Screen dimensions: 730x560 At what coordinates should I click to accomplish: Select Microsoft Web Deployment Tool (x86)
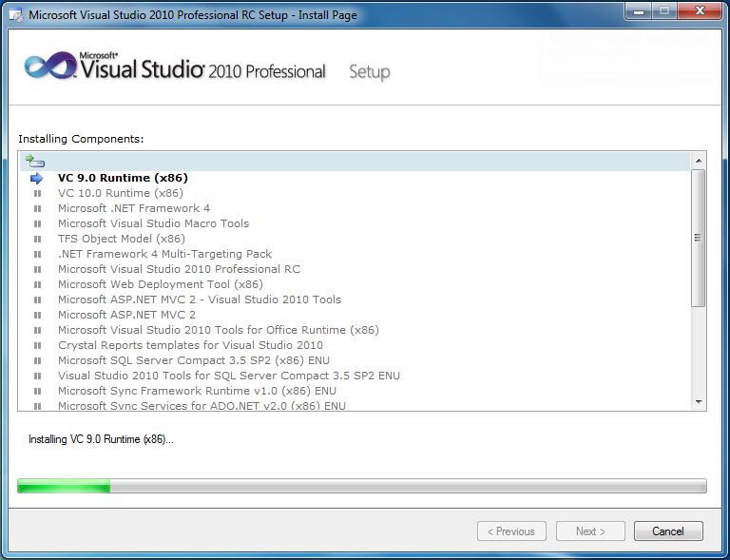point(160,284)
